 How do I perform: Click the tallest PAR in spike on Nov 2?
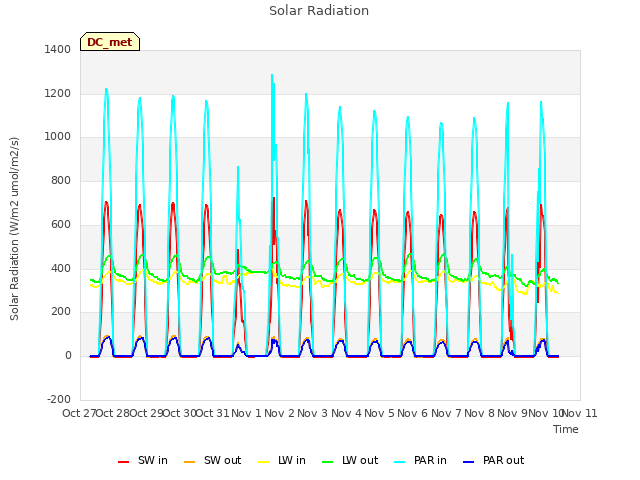tap(272, 75)
